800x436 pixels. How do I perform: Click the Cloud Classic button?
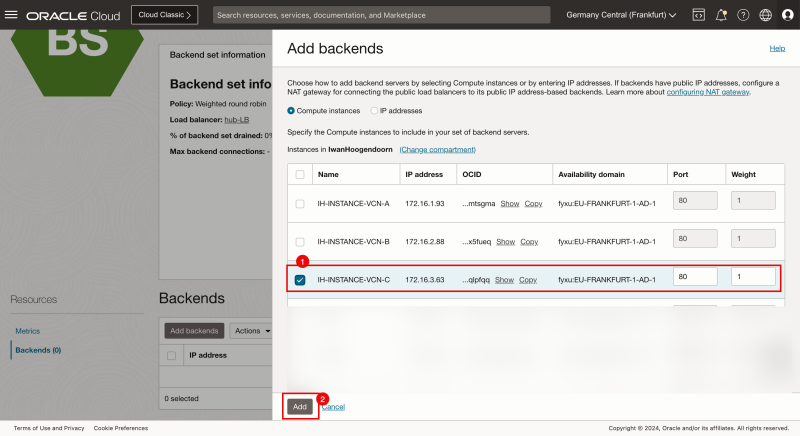164,15
